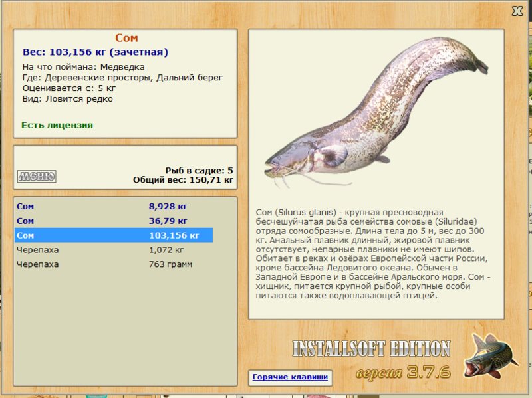This screenshot has height=398, width=532.
Task: Click the Installsoft Edition logo
Action: click(372, 349)
